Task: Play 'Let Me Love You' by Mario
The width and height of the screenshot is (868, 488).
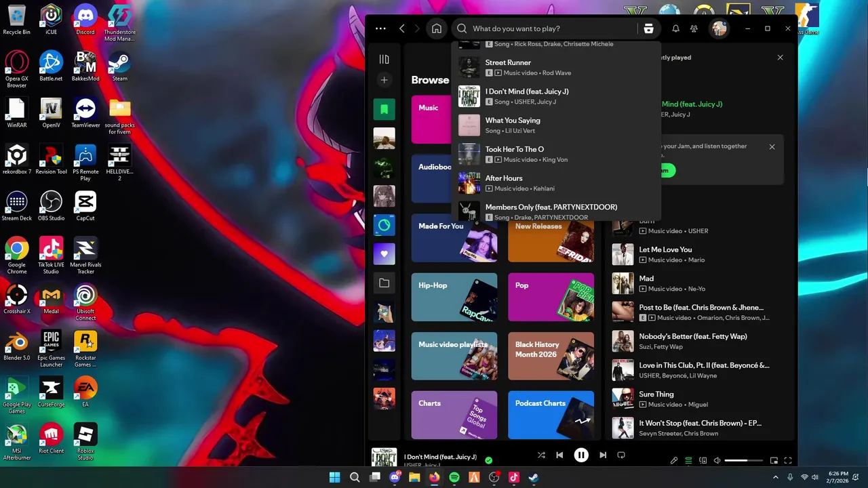Action: coord(698,254)
